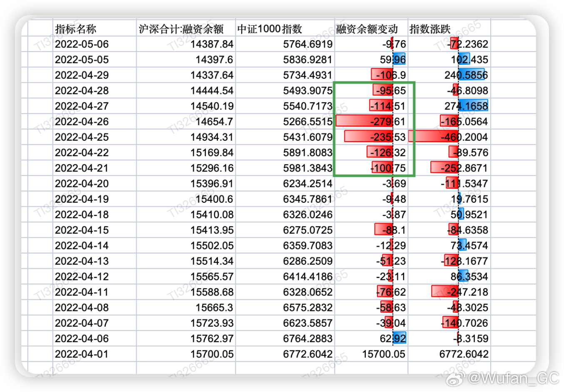Select the index value 5836.9281
Image resolution: width=564 pixels, height=392 pixels.
(285, 60)
